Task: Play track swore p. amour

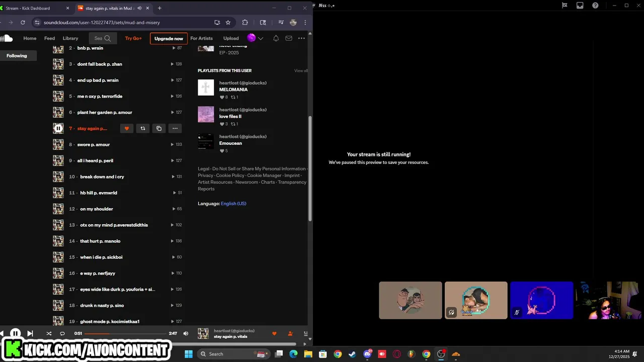Action: pos(94,144)
